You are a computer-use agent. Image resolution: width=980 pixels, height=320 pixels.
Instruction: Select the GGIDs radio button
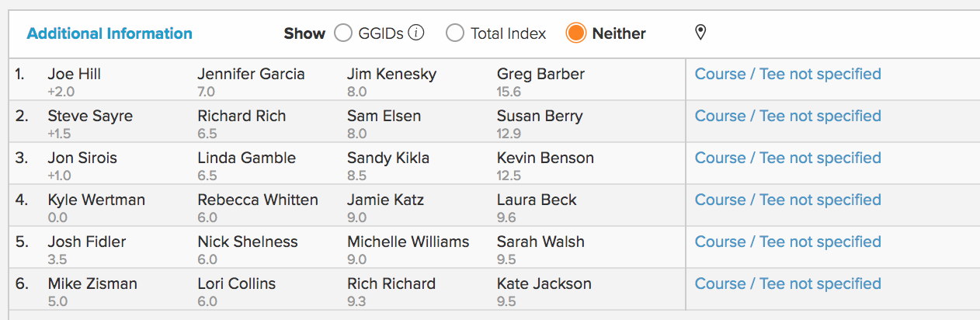[343, 33]
